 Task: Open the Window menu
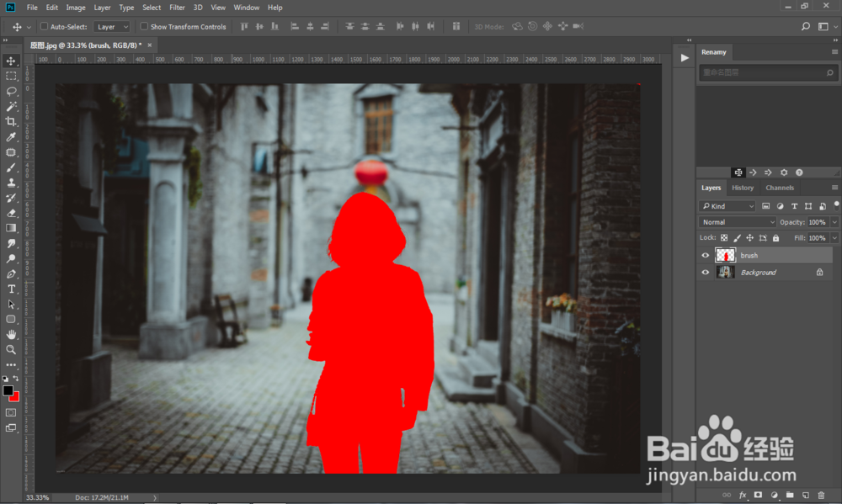(247, 8)
